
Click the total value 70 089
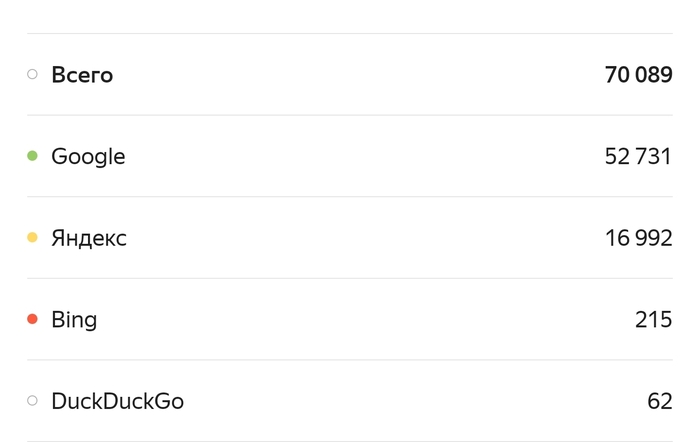(638, 75)
